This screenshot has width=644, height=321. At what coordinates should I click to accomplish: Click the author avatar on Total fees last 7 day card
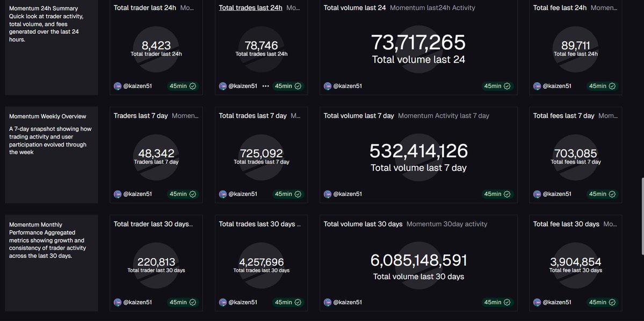[x=537, y=194]
